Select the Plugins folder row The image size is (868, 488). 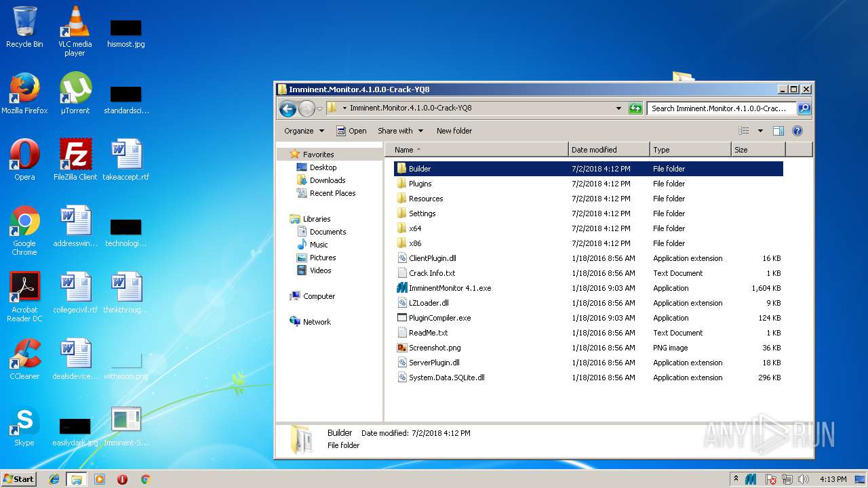pyautogui.click(x=589, y=184)
